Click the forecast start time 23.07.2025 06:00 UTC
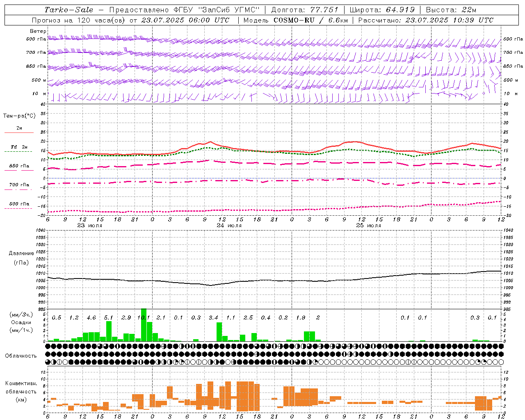The image size is (525, 420). pos(185,20)
